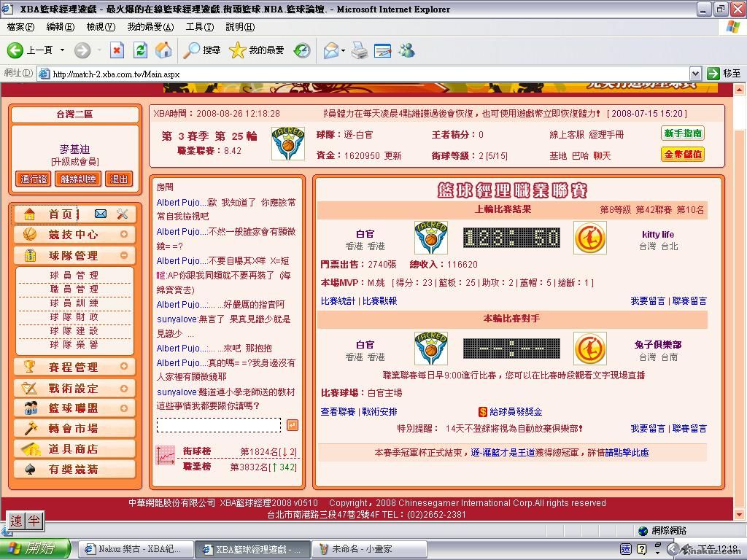Click the chat message input field
The image size is (747, 560).
[219, 425]
